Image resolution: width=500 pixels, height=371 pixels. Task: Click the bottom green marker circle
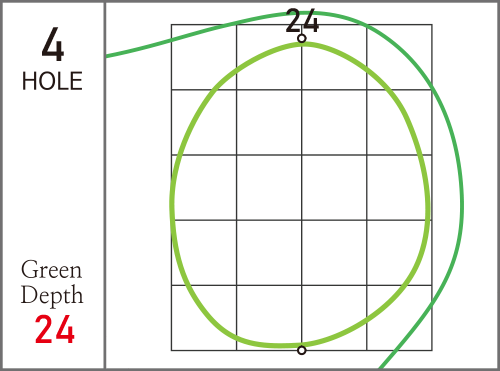pos(302,350)
